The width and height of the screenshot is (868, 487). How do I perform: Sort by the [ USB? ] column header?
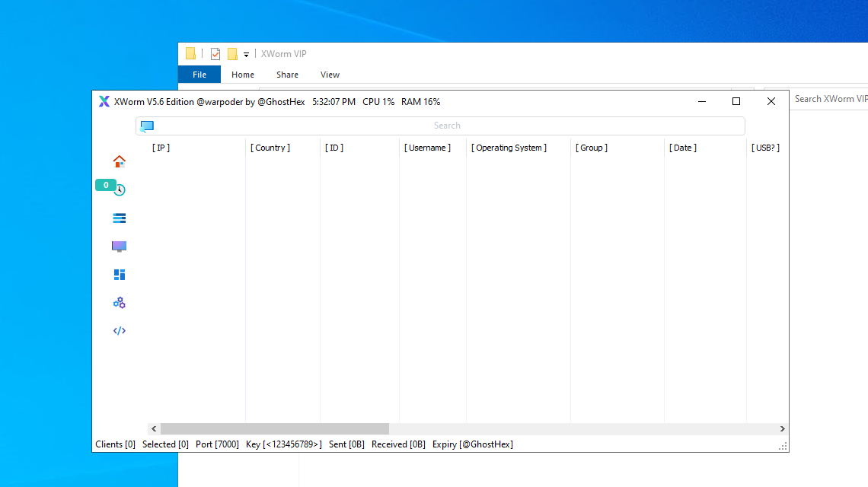(765, 148)
